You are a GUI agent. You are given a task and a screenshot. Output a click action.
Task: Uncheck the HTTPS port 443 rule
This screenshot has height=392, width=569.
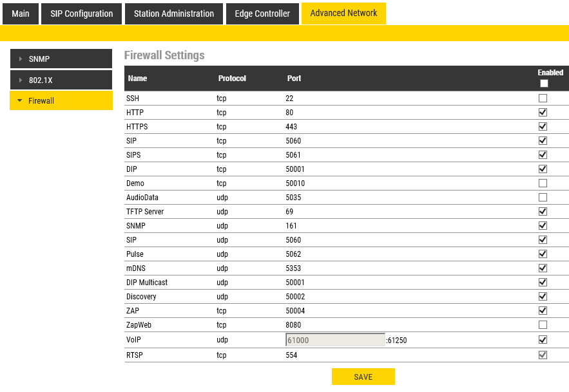pos(543,127)
